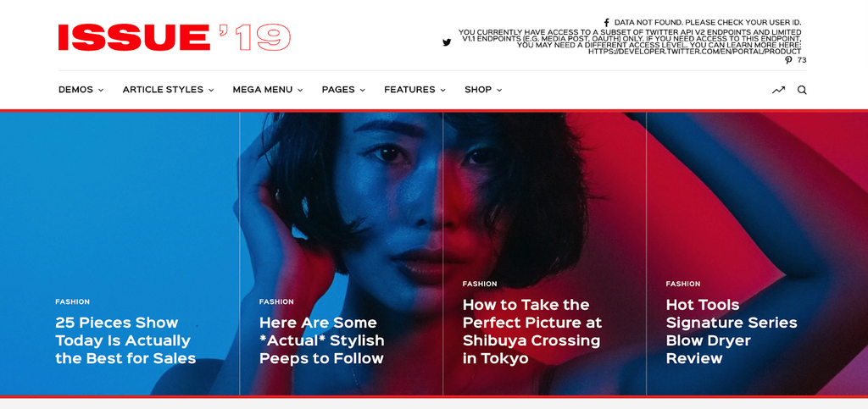Viewport: 868px width, 409px height.
Task: Click Fashion tag above Shibuya Crossing title
Action: click(480, 284)
